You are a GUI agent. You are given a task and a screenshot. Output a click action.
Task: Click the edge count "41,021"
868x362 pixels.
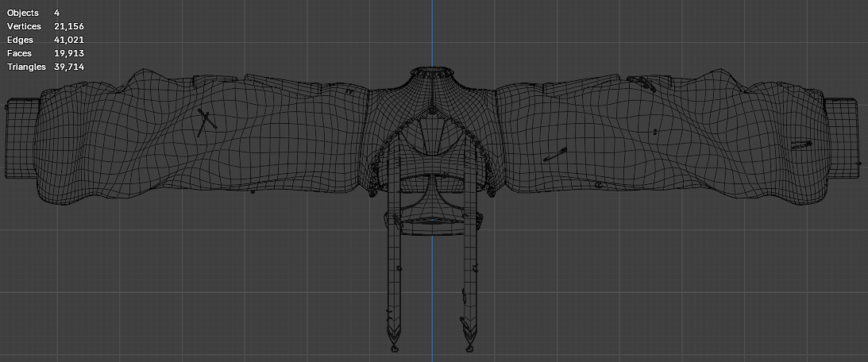[68, 40]
